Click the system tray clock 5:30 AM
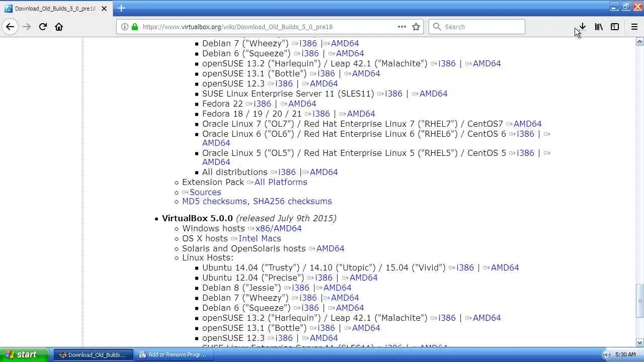644x362 pixels. coord(625,354)
